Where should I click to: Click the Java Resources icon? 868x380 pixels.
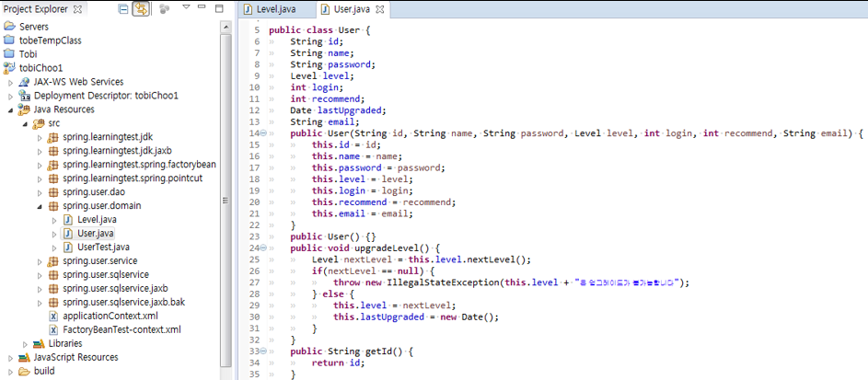click(x=24, y=109)
